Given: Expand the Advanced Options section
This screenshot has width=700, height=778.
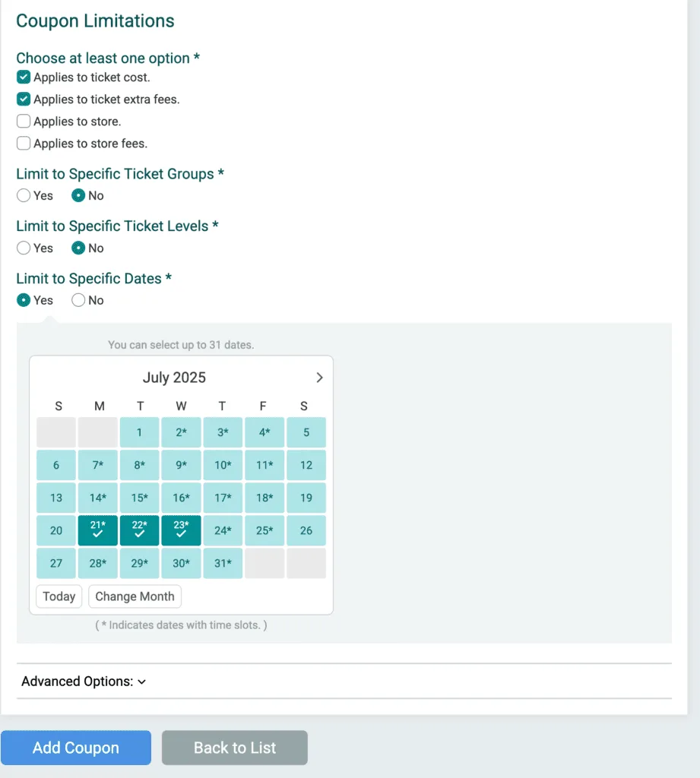Looking at the screenshot, I should (x=84, y=682).
